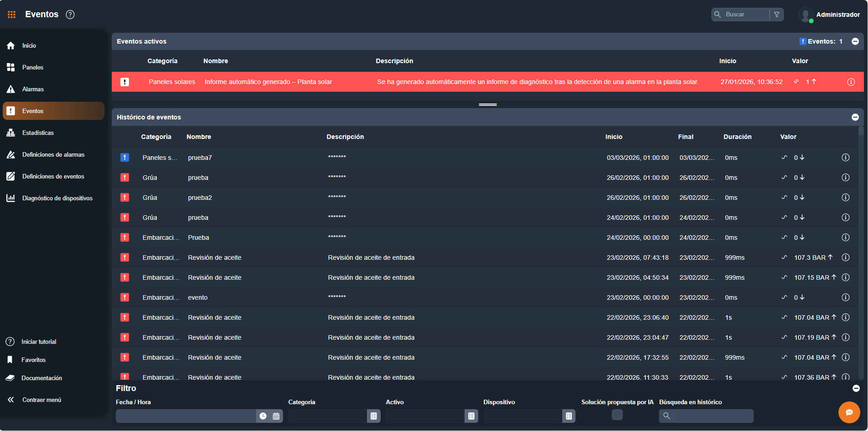The width and height of the screenshot is (868, 431).
Task: Open the Categoría filter dropdown
Action: pyautogui.click(x=373, y=416)
